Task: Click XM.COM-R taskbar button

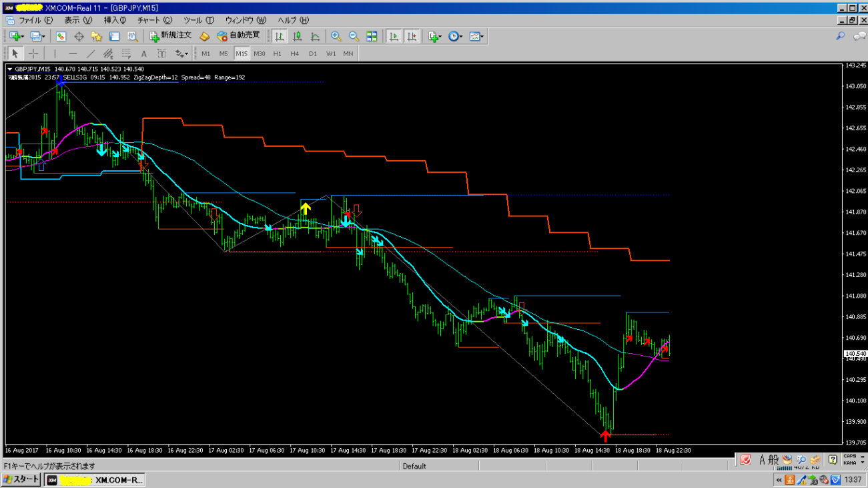Action: coord(95,480)
